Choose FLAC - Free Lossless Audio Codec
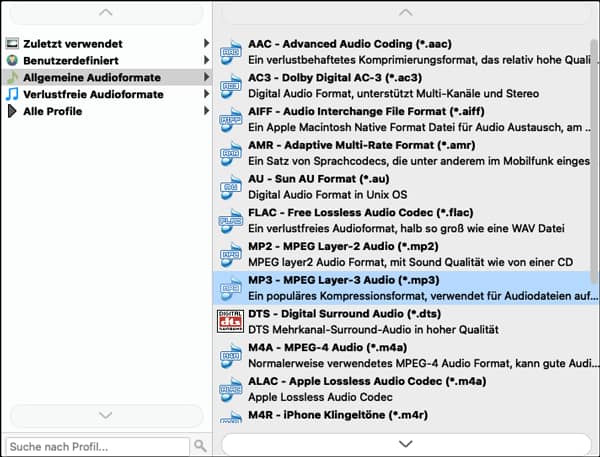Image resolution: width=600 pixels, height=457 pixels. (406, 220)
